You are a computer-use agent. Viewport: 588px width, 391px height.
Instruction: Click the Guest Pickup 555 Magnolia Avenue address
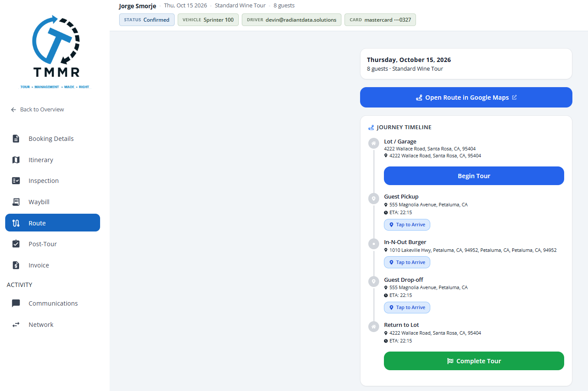pyautogui.click(x=429, y=205)
